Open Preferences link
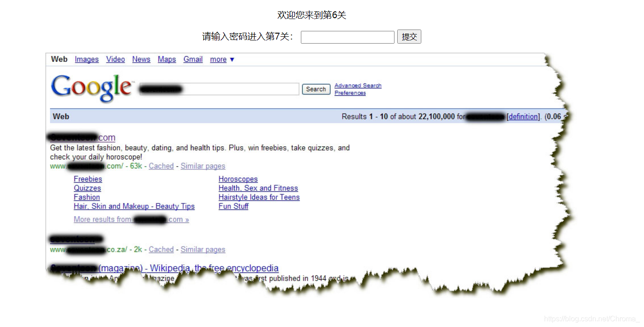 tap(350, 93)
